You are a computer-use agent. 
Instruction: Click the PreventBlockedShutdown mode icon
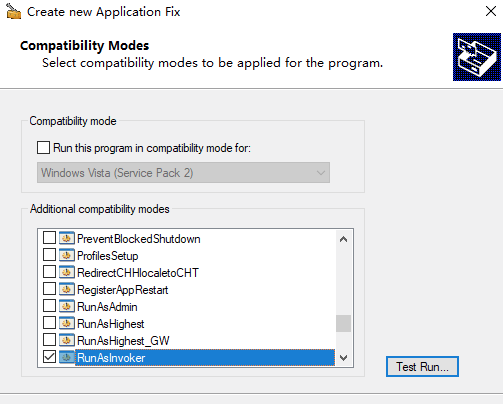tap(67, 238)
